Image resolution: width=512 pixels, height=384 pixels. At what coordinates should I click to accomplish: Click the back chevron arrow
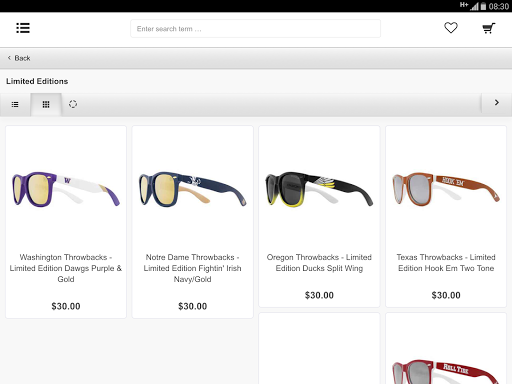coord(9,58)
